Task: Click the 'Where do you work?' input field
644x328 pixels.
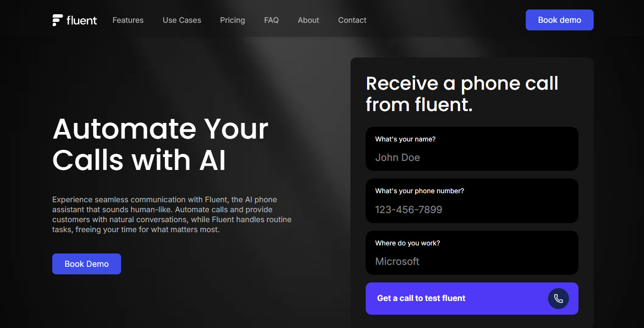Action: (x=472, y=261)
